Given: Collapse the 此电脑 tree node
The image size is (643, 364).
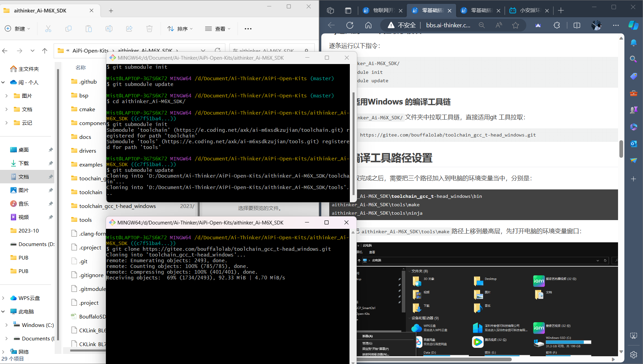Looking at the screenshot, I should (x=3, y=312).
